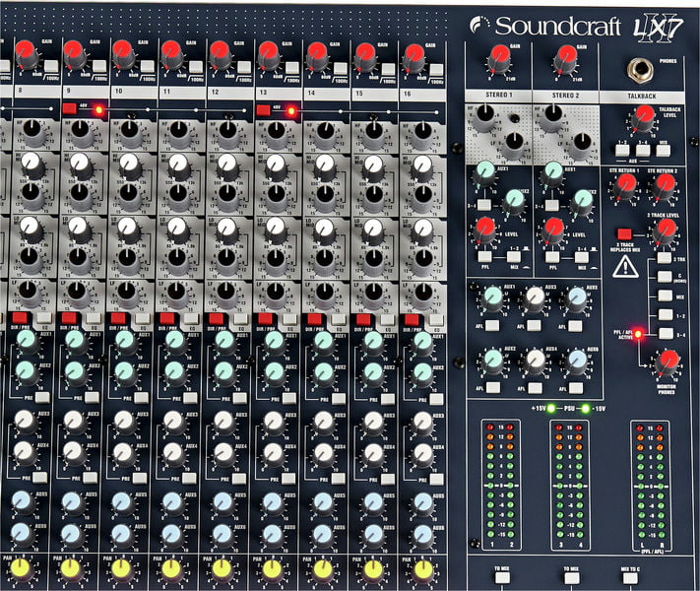
Task: Adjust the MONITOR PHONES red knob
Action: click(x=668, y=363)
